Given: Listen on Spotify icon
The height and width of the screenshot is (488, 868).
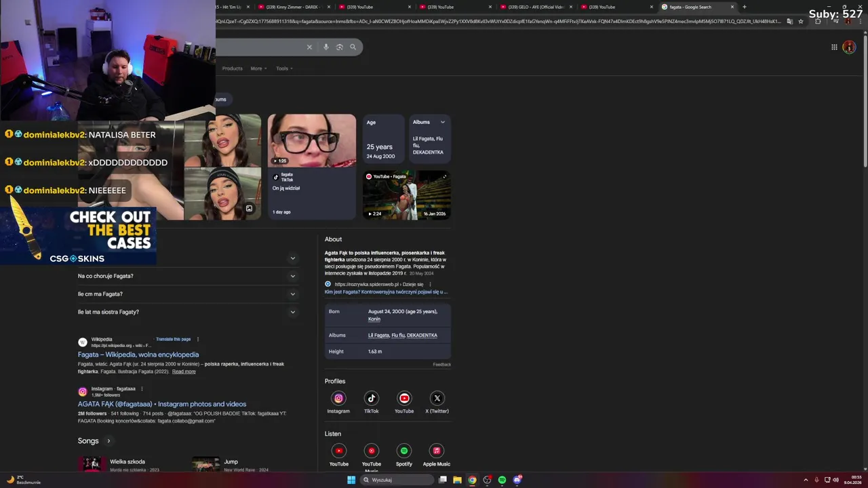Looking at the screenshot, I should coord(404,451).
